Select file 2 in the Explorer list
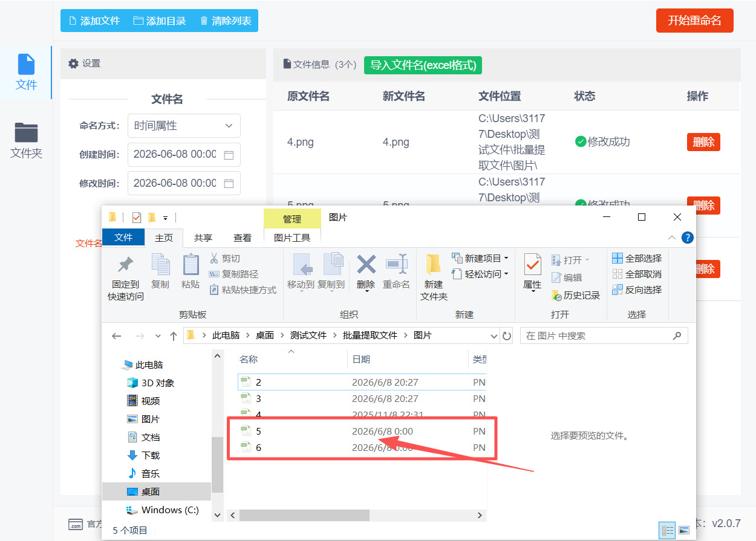Viewport: 756px width, 541px height. point(362,382)
